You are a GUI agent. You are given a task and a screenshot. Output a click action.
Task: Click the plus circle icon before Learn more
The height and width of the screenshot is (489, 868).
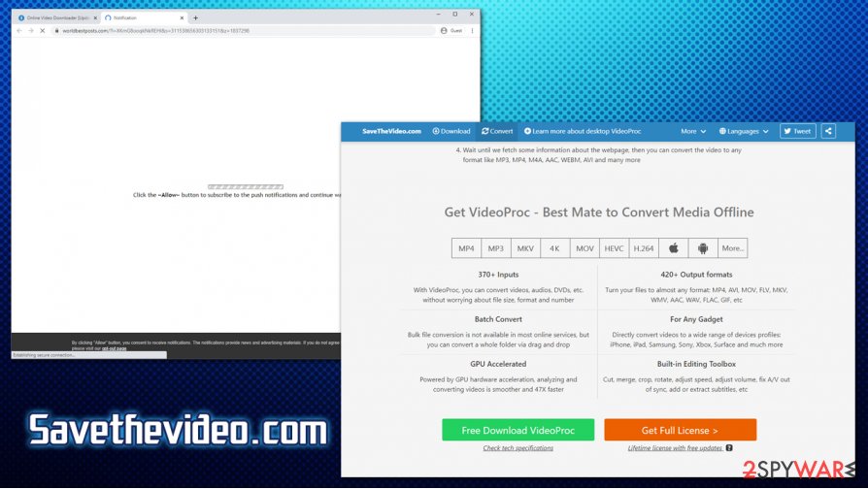pyautogui.click(x=527, y=131)
